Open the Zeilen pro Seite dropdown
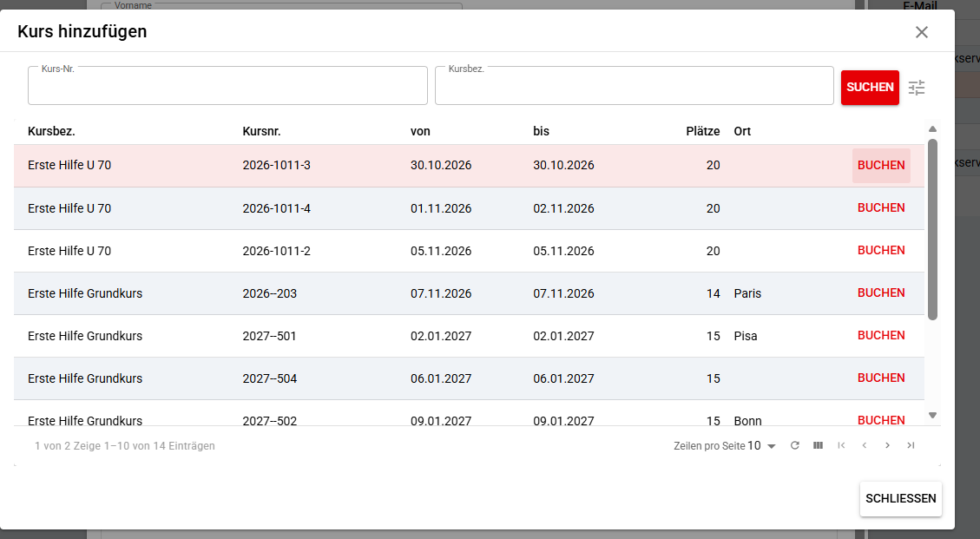 762,446
